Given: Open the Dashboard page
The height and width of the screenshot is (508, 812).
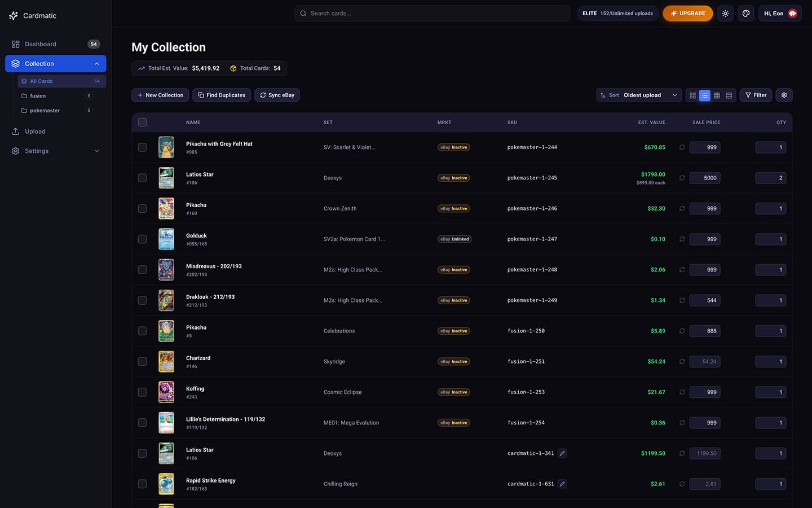Looking at the screenshot, I should click(x=55, y=44).
